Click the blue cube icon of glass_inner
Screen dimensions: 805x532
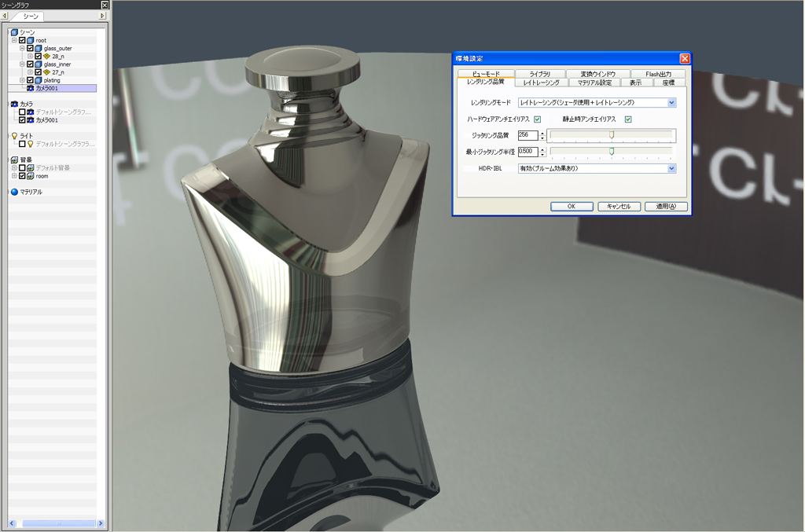[39, 64]
